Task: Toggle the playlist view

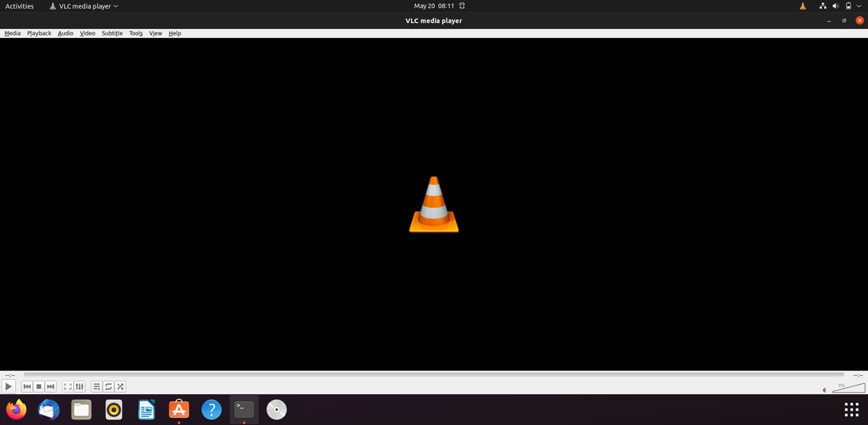Action: (97, 386)
